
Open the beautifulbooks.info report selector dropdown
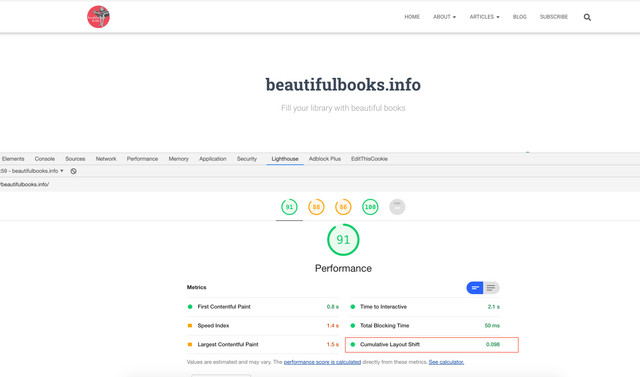pos(32,171)
